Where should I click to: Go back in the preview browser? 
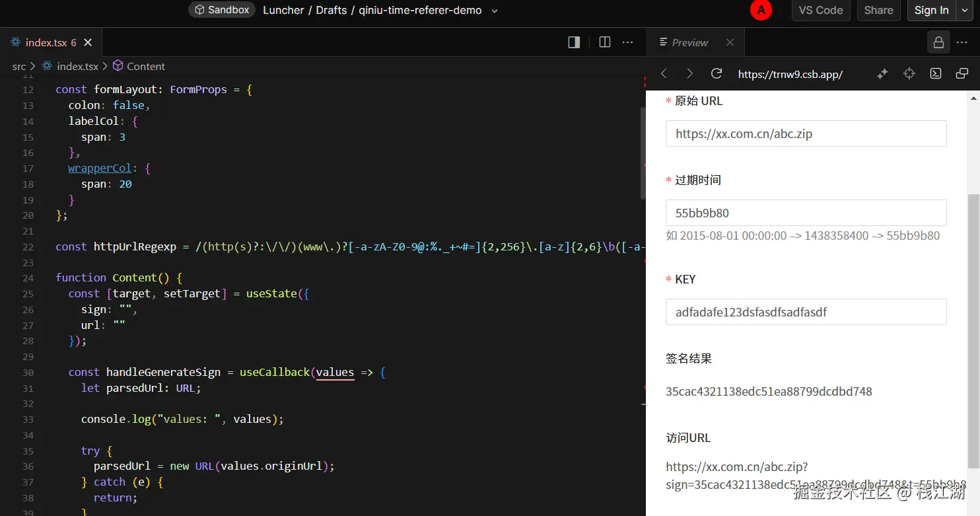click(664, 74)
